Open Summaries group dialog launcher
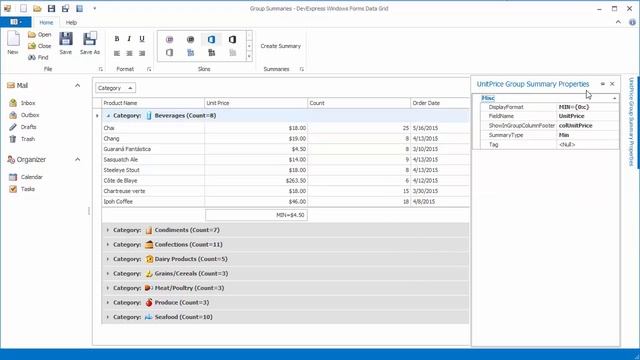640x360 pixels. [302, 69]
